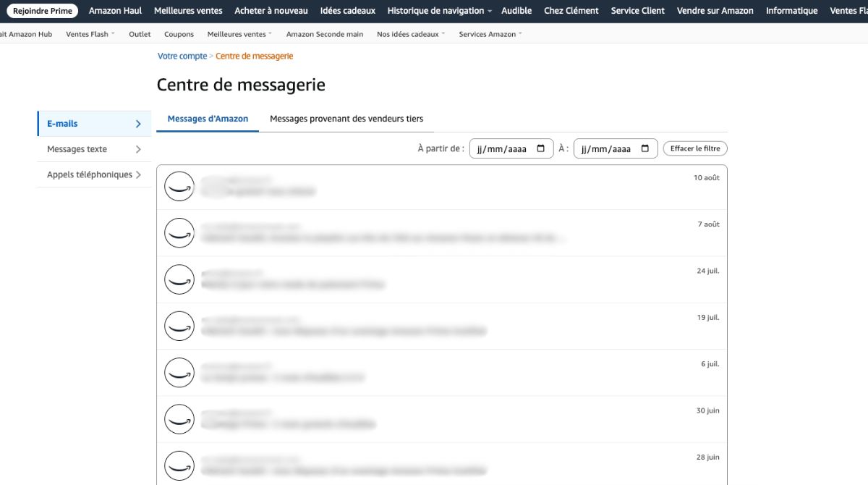This screenshot has width=868, height=485.
Task: Expand the Services Amazon dropdown
Action: tap(490, 34)
